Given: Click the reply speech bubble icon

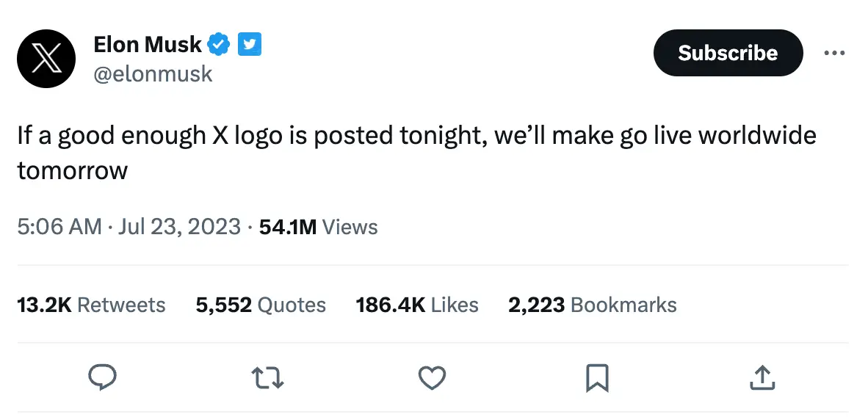Looking at the screenshot, I should tap(103, 377).
